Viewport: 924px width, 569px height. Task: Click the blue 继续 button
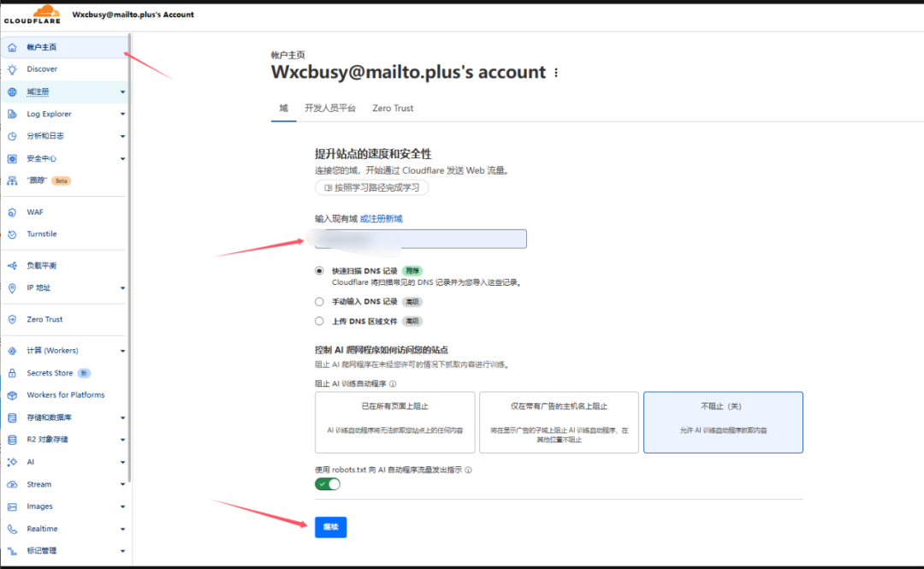click(330, 527)
